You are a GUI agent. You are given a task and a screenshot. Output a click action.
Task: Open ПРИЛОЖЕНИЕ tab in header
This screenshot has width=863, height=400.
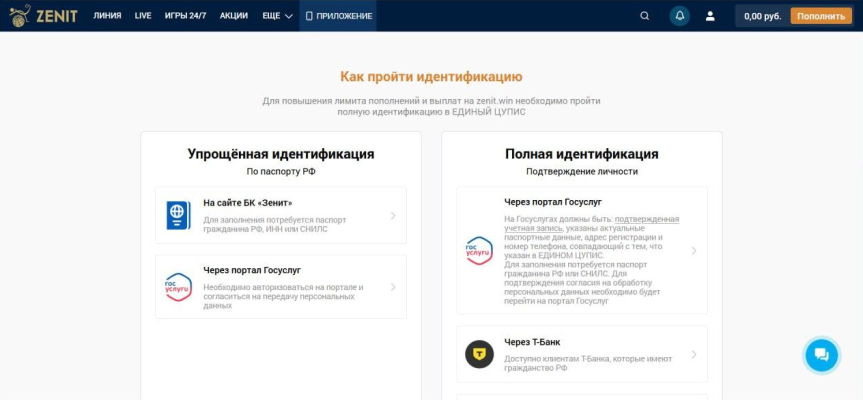pyautogui.click(x=338, y=16)
